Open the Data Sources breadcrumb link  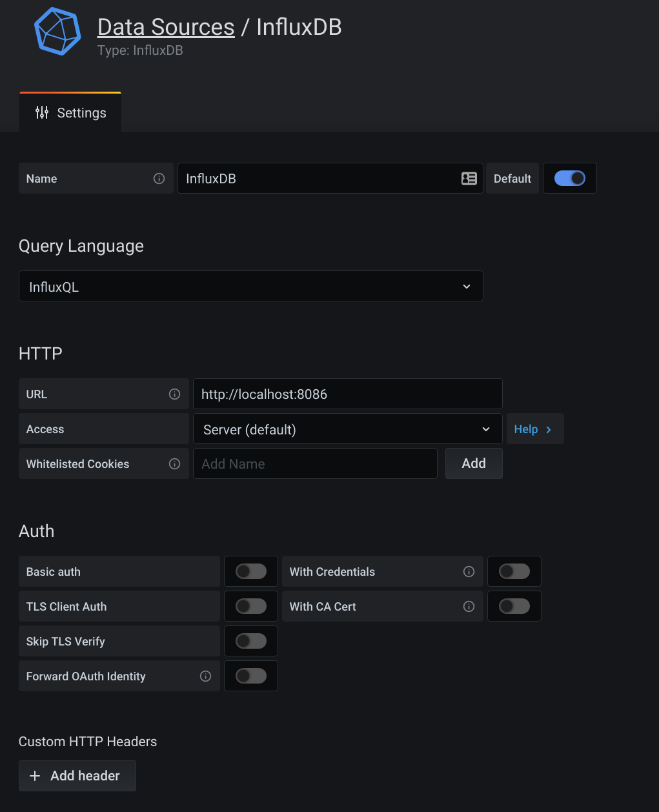[165, 26]
